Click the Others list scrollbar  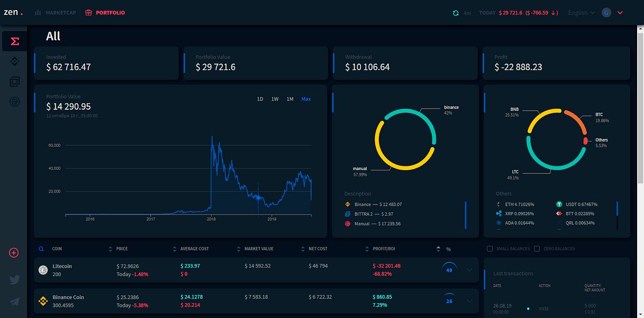pyautogui.click(x=617, y=215)
